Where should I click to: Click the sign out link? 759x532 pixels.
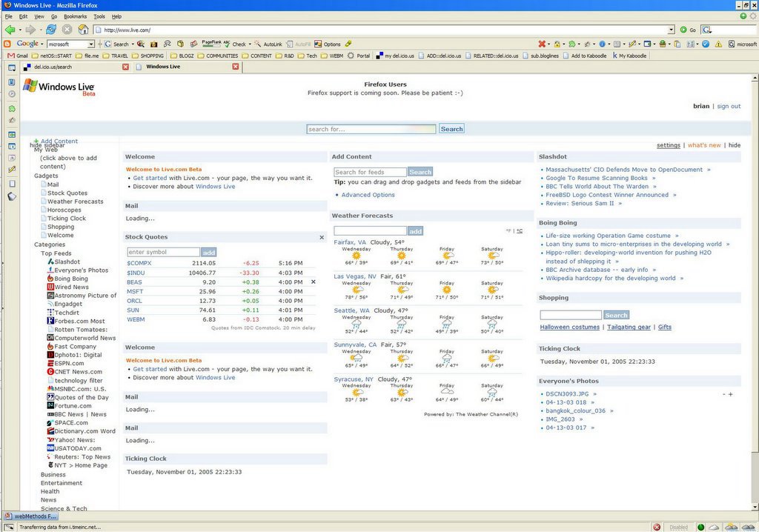(x=729, y=106)
